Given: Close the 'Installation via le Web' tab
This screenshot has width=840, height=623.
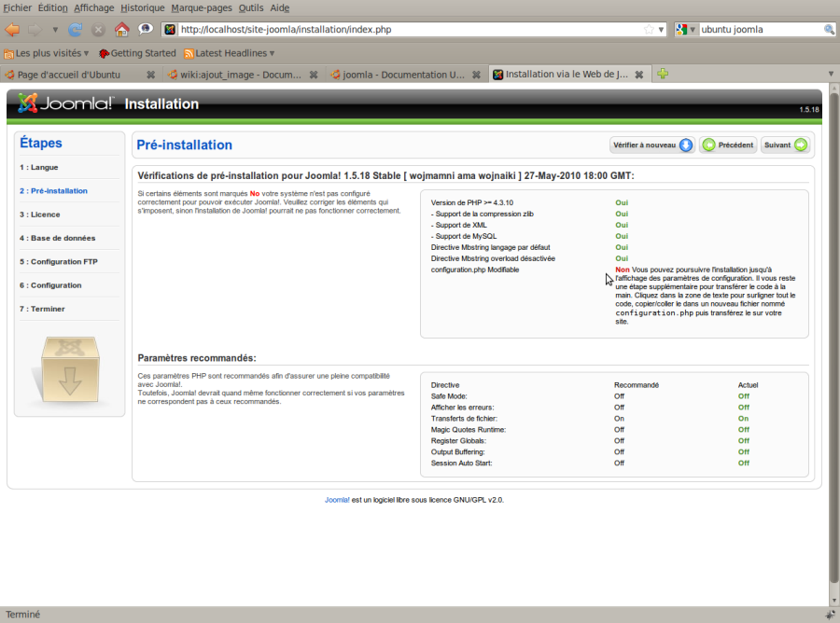Looking at the screenshot, I should [x=638, y=75].
